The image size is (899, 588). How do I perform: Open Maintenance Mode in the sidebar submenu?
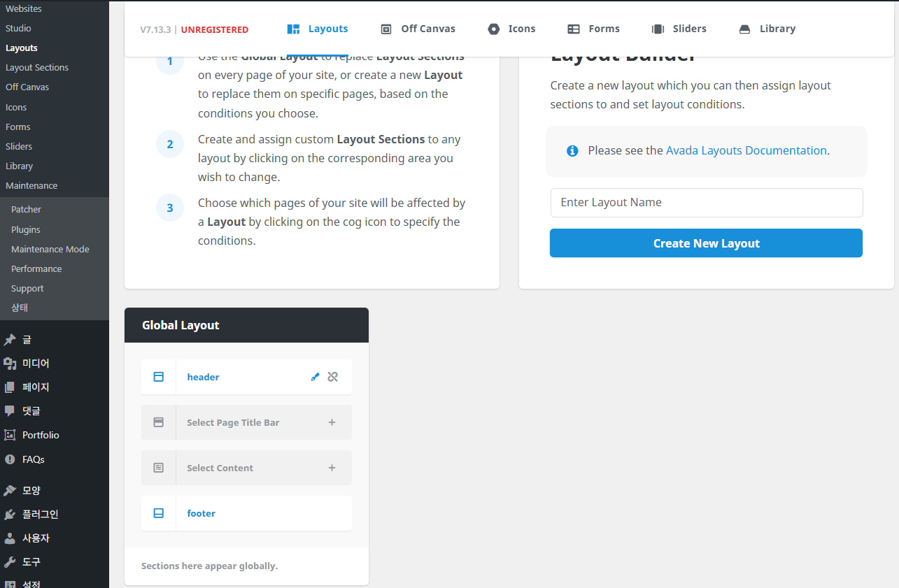pos(50,249)
